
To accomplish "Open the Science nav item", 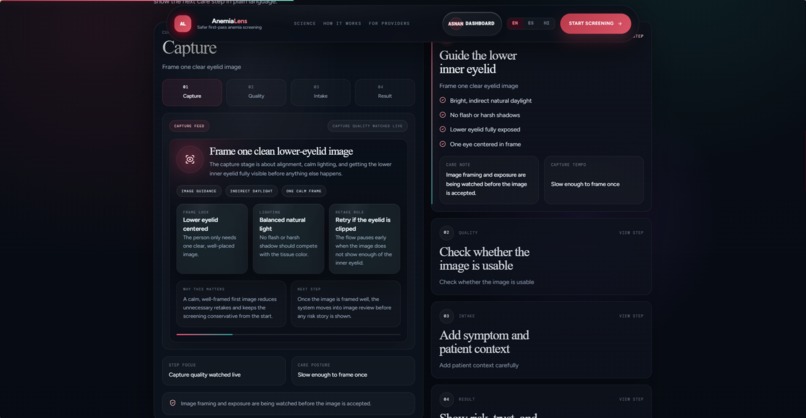I will (x=305, y=24).
